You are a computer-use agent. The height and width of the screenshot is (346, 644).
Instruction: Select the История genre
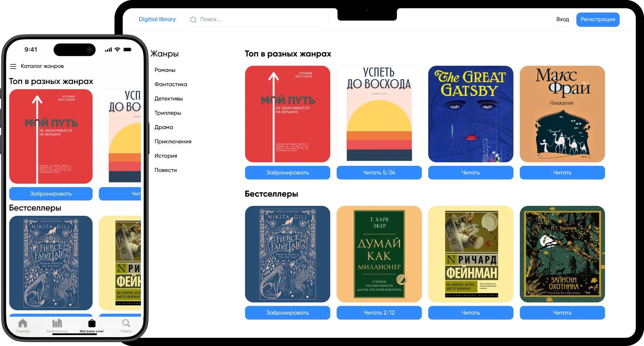click(166, 156)
